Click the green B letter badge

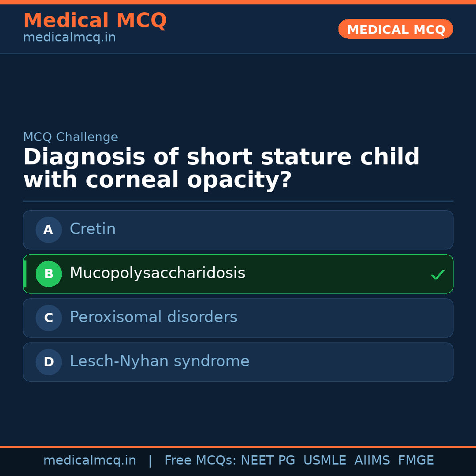48,274
